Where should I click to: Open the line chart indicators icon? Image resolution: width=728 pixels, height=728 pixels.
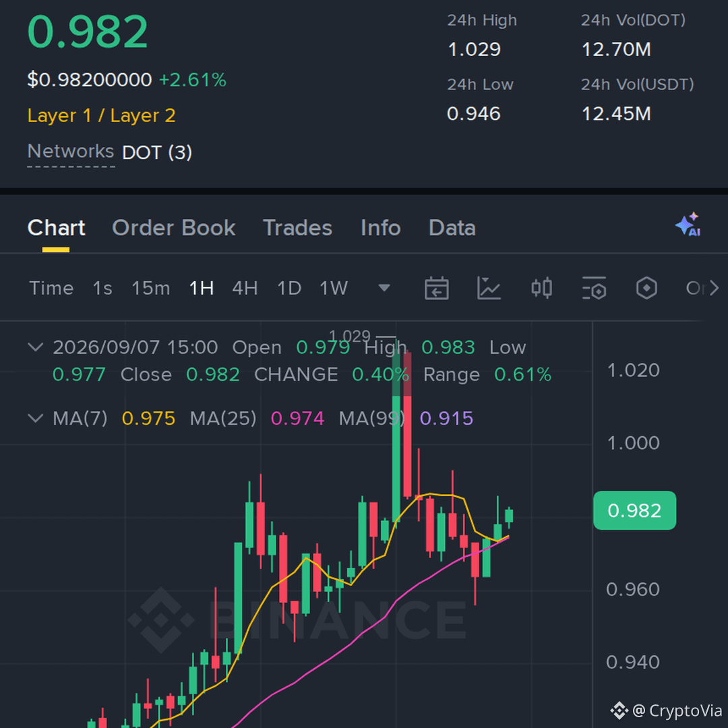[x=489, y=288]
